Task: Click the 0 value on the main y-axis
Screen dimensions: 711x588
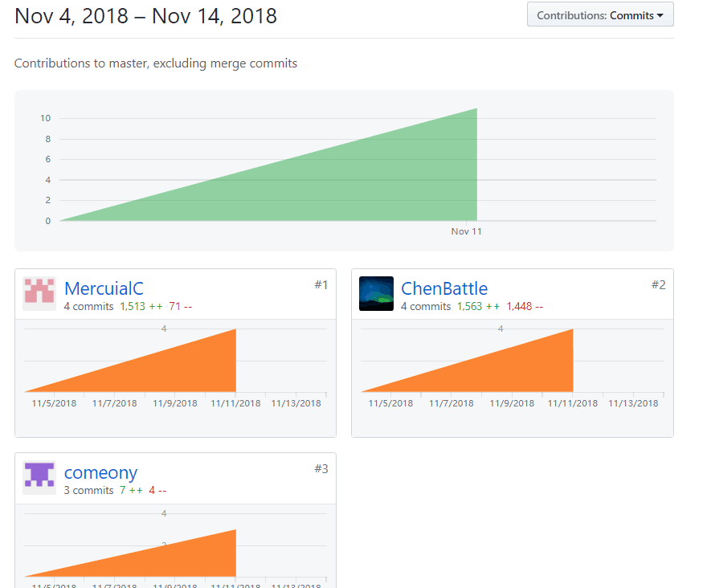Action: [x=48, y=221]
